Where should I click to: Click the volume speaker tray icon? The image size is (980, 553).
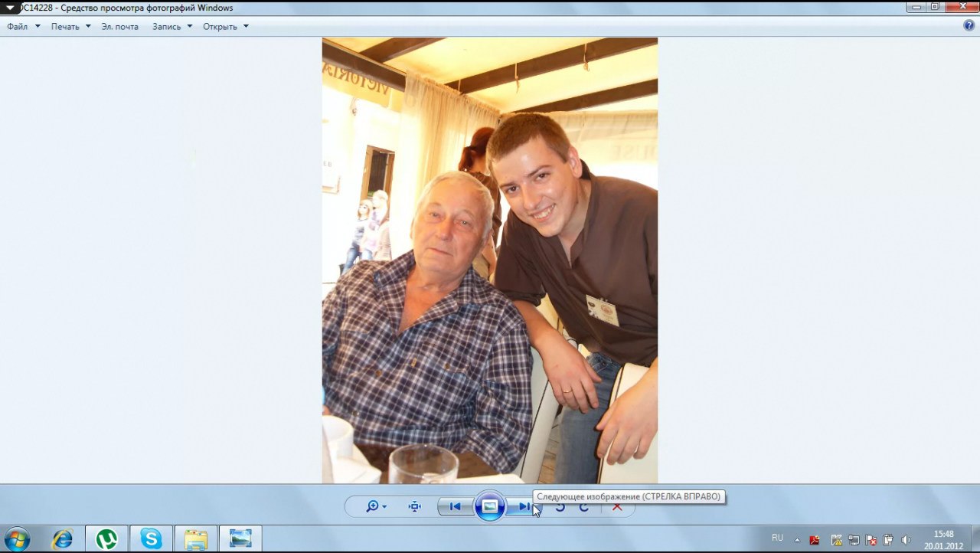coord(906,539)
